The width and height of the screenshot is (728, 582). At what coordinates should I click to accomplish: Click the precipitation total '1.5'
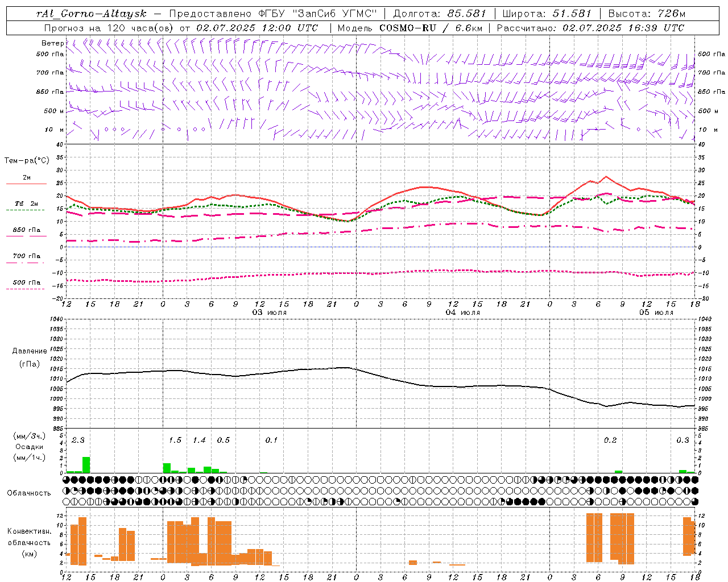[175, 440]
